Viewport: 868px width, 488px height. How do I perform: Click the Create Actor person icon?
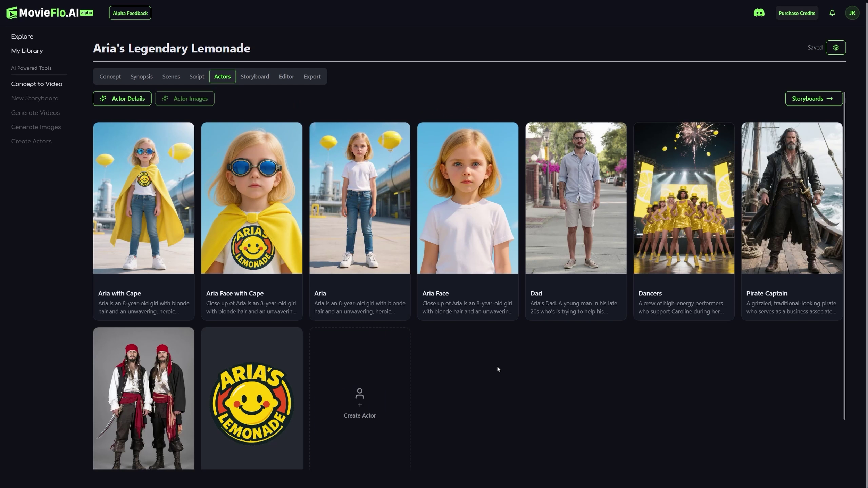point(359,394)
